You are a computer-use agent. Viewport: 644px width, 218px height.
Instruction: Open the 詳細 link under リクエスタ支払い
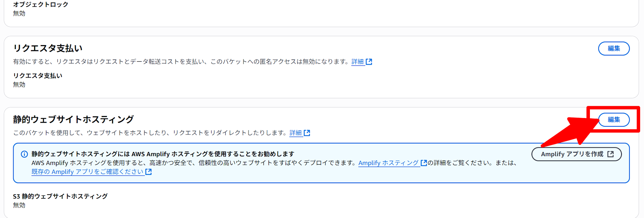(x=357, y=62)
